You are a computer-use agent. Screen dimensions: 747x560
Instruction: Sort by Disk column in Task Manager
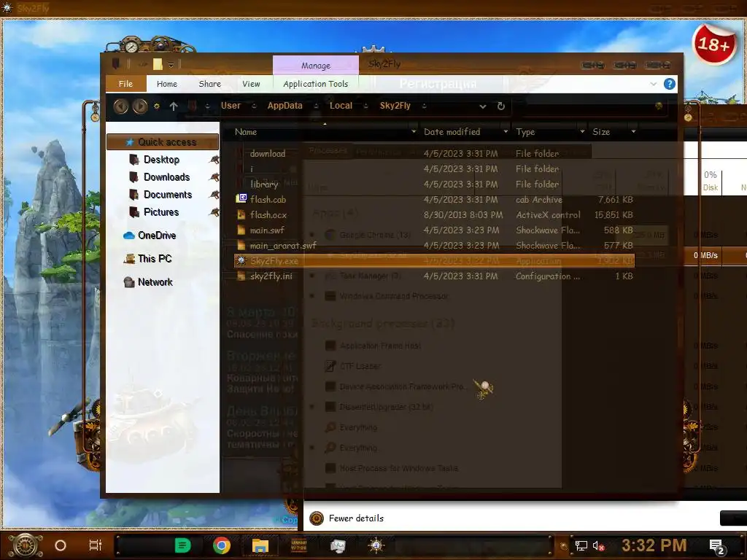tap(711, 182)
